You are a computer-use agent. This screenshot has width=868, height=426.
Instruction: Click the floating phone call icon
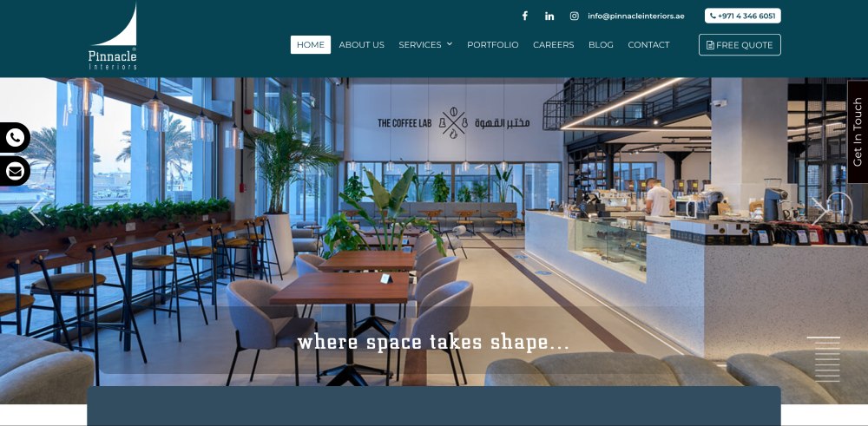point(15,137)
